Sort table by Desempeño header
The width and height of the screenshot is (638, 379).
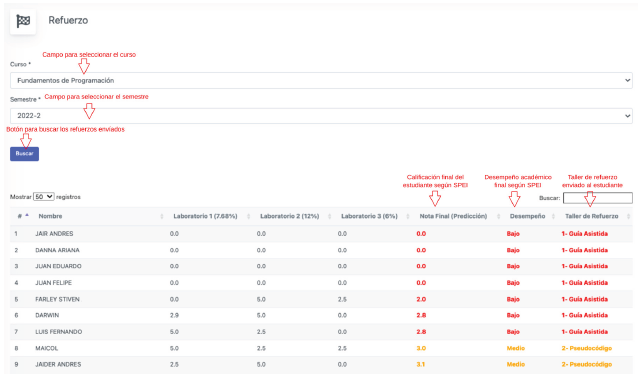(527, 216)
